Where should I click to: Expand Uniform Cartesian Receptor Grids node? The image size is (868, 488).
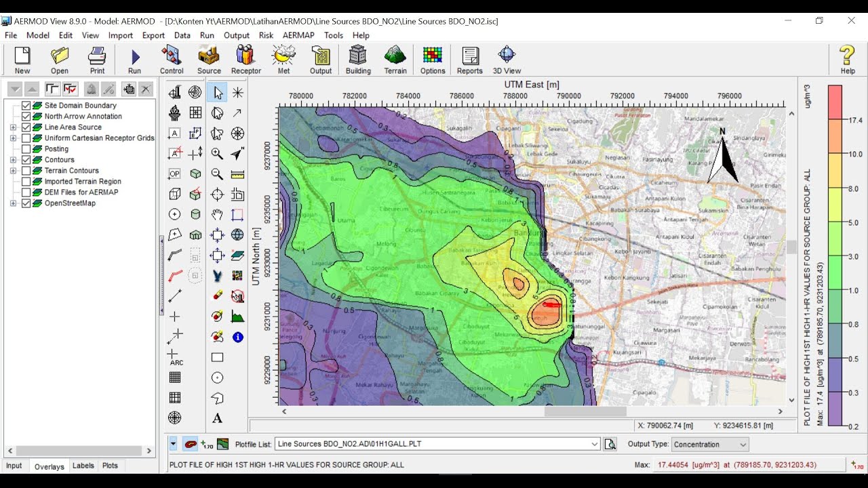coord(13,138)
